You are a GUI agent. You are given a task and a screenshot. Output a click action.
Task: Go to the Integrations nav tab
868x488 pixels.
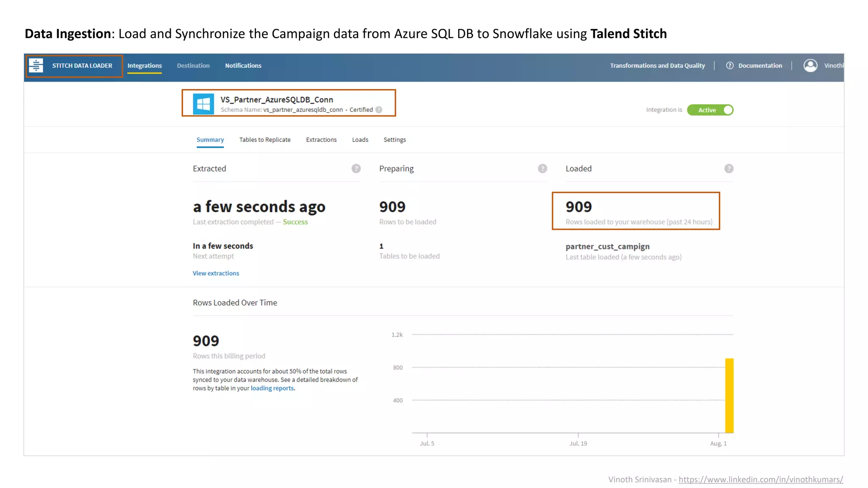(145, 66)
